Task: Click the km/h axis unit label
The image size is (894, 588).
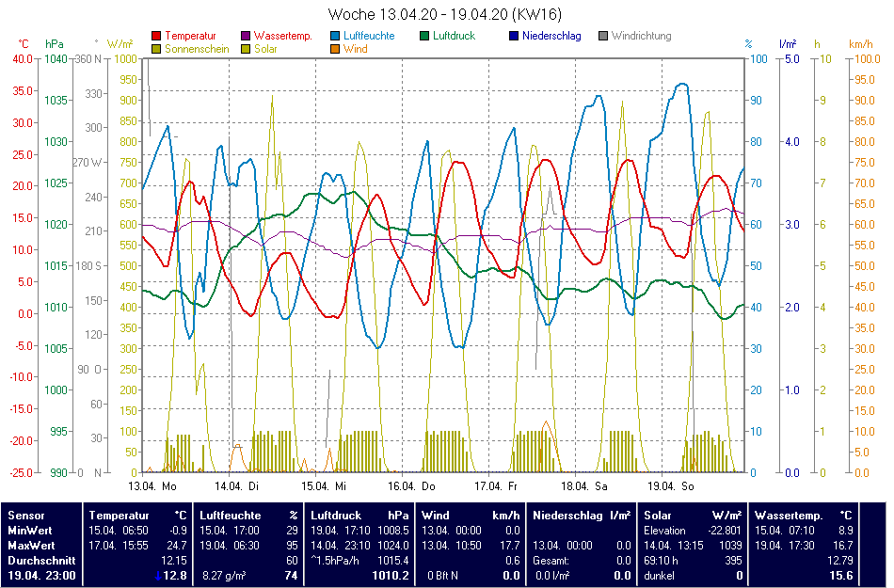Action: click(x=860, y=44)
